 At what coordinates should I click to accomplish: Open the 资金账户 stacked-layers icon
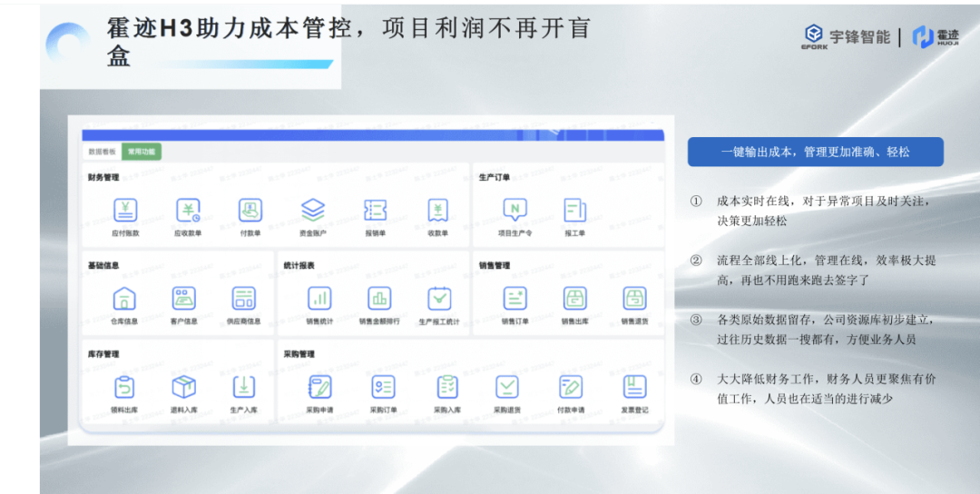(x=312, y=210)
